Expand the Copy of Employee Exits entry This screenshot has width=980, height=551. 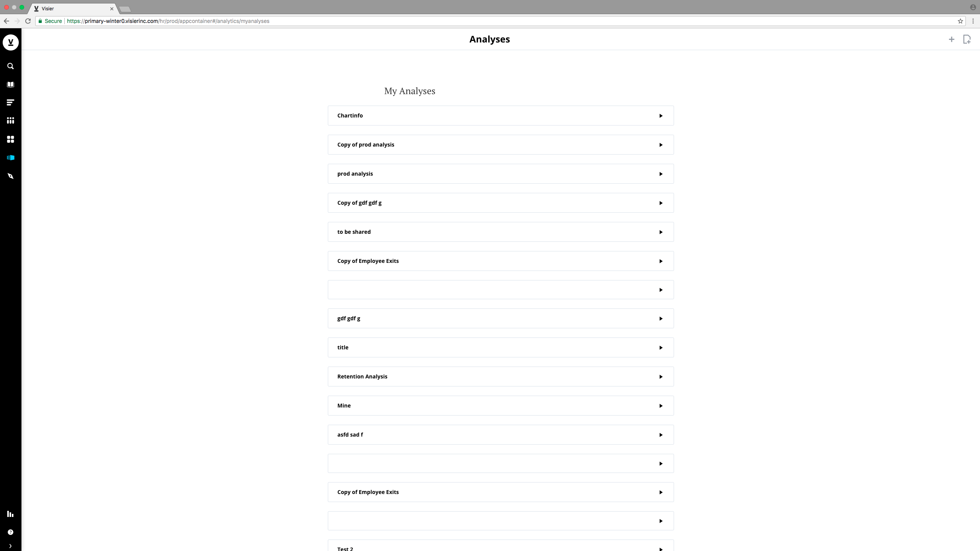pos(660,261)
